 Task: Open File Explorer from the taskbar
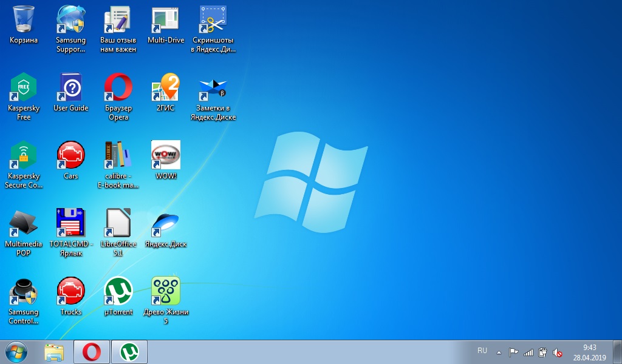click(54, 352)
